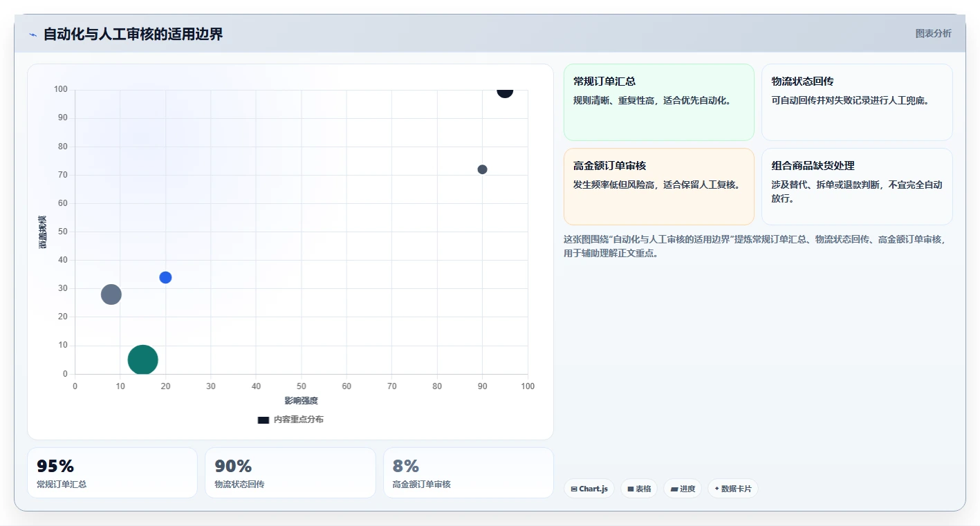Select the blue bubble on the chart

click(x=165, y=277)
